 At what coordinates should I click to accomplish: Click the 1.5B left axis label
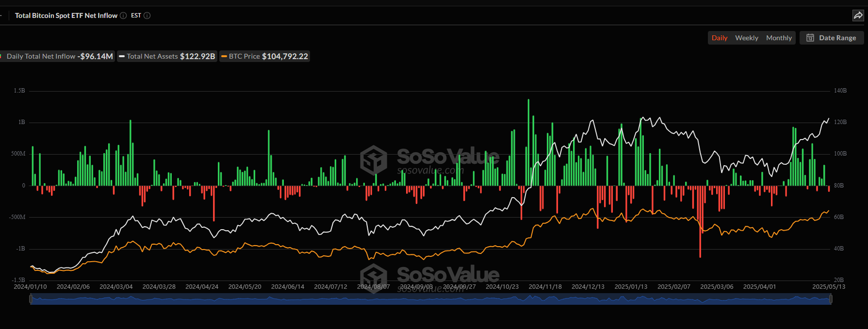click(19, 91)
